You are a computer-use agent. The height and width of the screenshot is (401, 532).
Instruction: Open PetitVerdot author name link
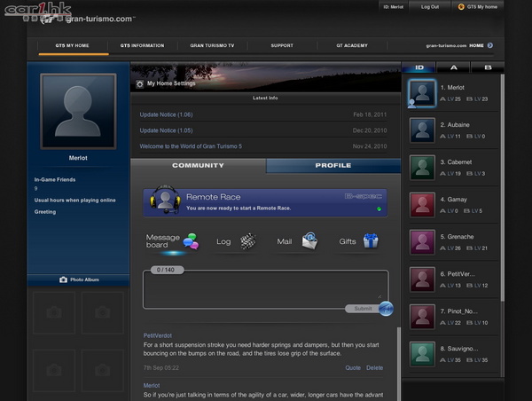pos(158,335)
